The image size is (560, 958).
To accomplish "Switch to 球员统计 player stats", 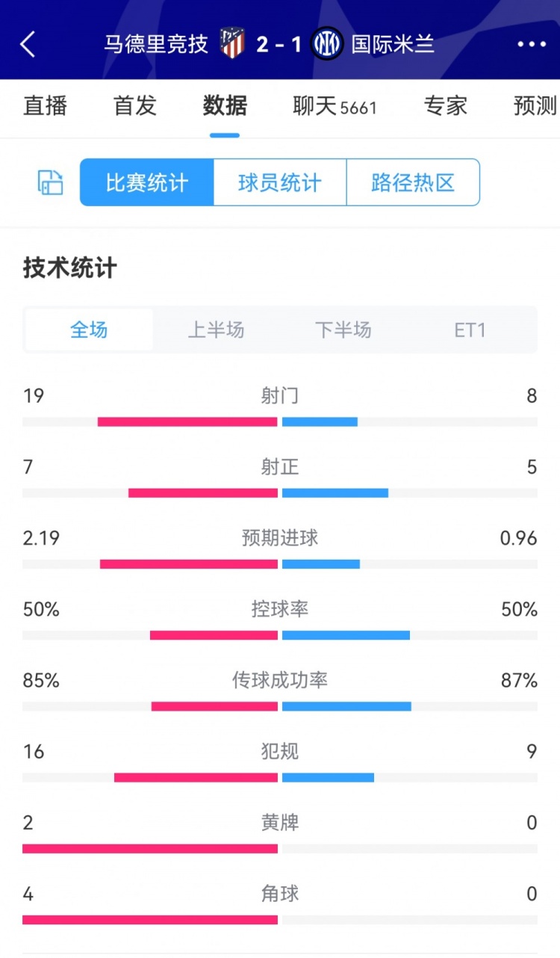I will click(x=280, y=182).
